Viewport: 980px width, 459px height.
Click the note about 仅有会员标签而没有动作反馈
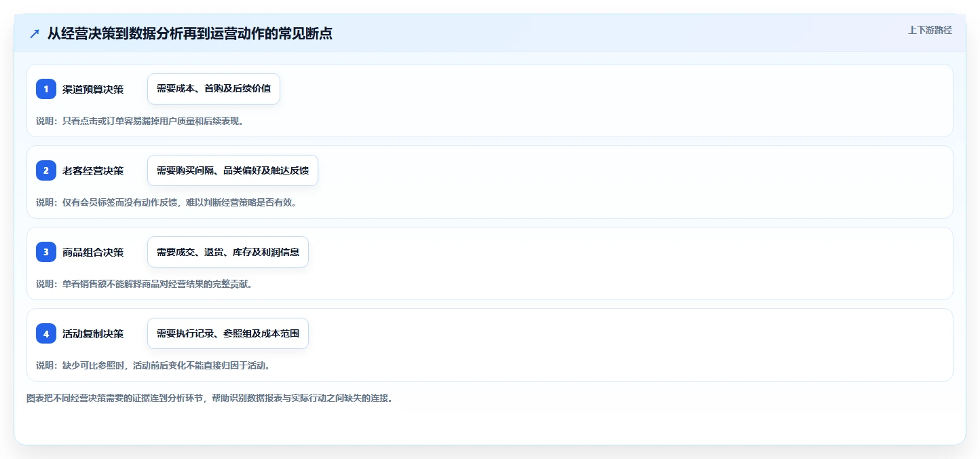point(166,202)
